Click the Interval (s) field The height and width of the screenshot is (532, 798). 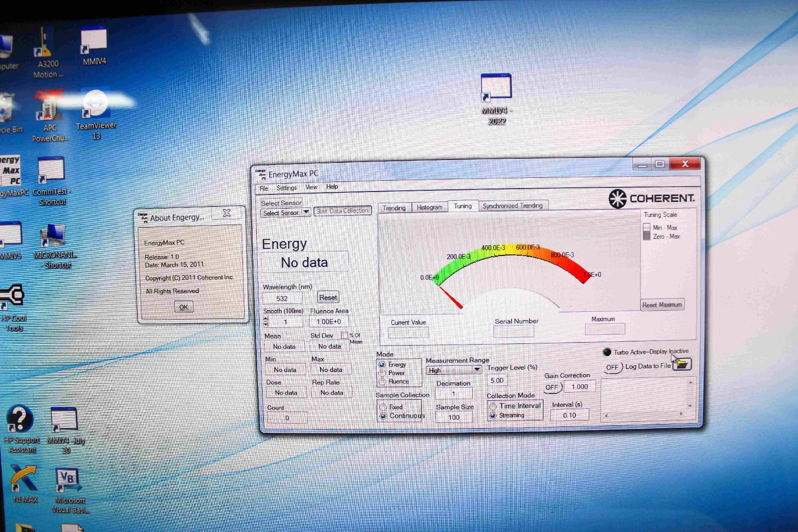tap(569, 415)
